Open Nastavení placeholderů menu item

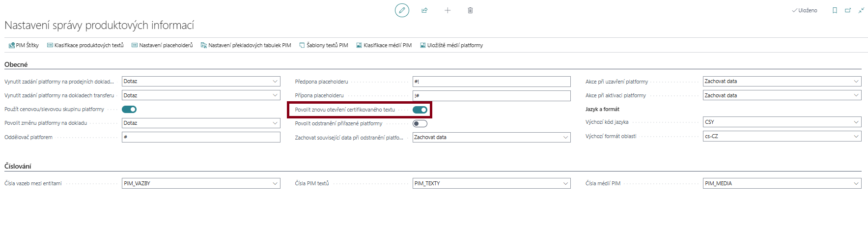click(x=162, y=45)
